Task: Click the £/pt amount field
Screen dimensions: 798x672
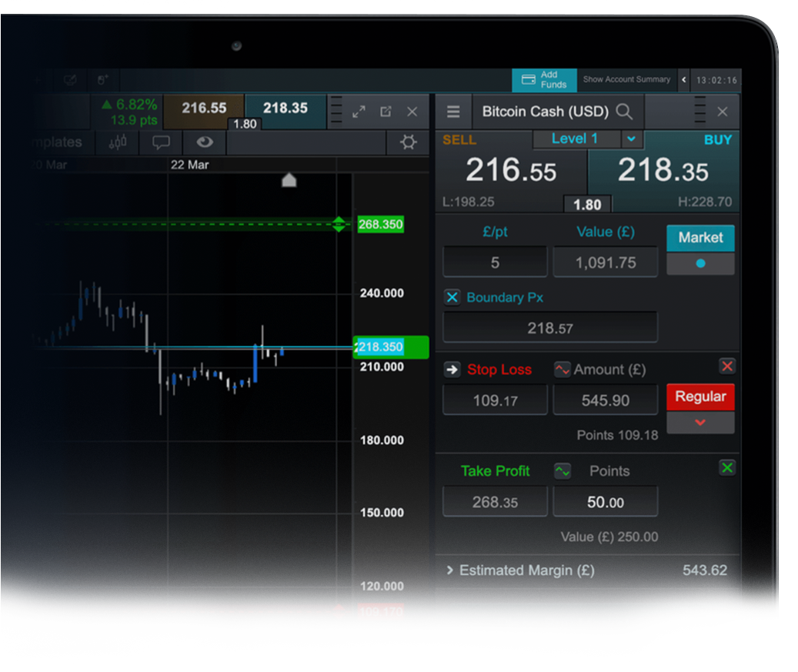Action: 495,262
